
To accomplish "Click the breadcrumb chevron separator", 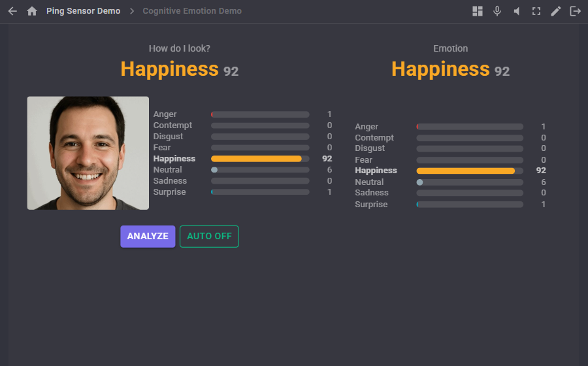I will tap(131, 11).
